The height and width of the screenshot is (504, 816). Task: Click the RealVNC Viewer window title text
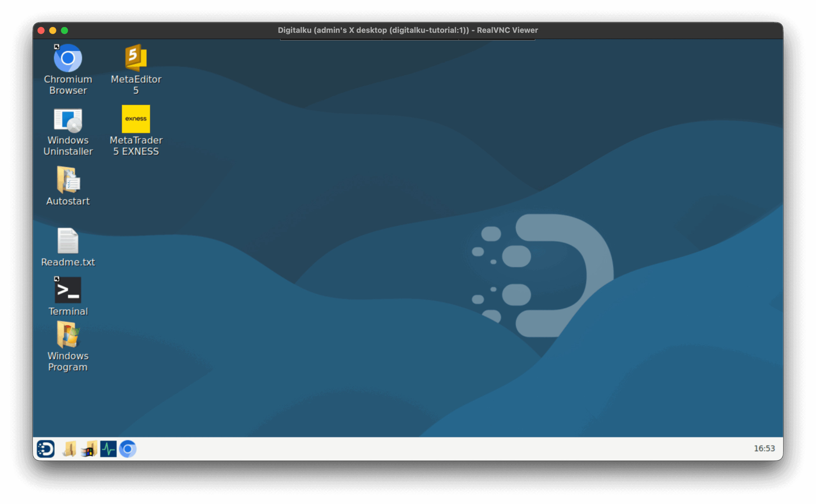407,30
